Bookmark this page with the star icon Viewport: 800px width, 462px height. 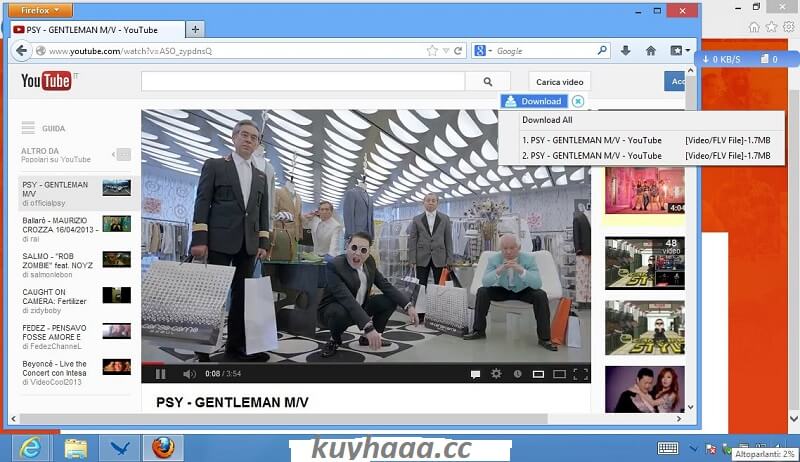pyautogui.click(x=432, y=50)
